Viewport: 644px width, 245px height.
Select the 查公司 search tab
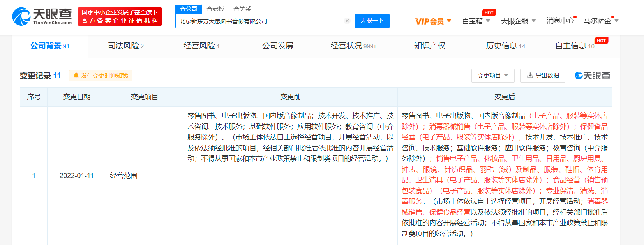tap(189, 9)
